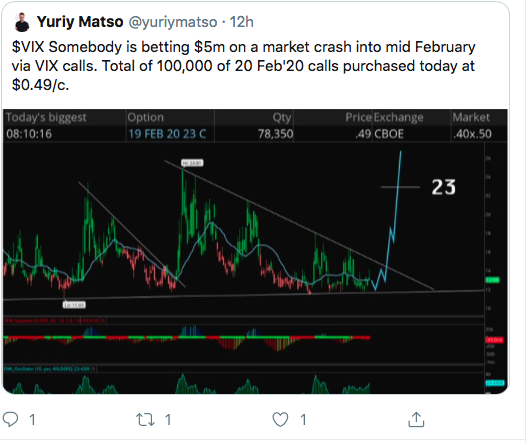Viewport: 529px width, 442px height.
Task: Open the @yuriymatso handle link
Action: click(173, 22)
